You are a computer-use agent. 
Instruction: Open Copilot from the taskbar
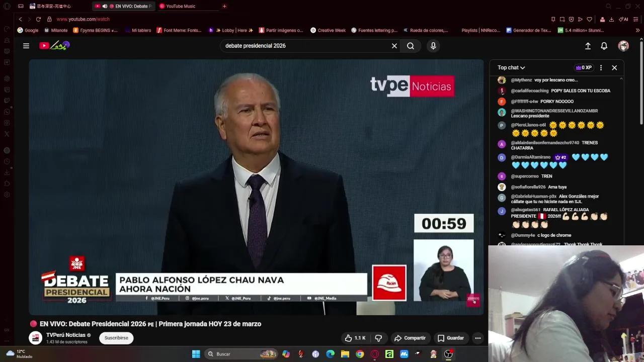pos(286,354)
